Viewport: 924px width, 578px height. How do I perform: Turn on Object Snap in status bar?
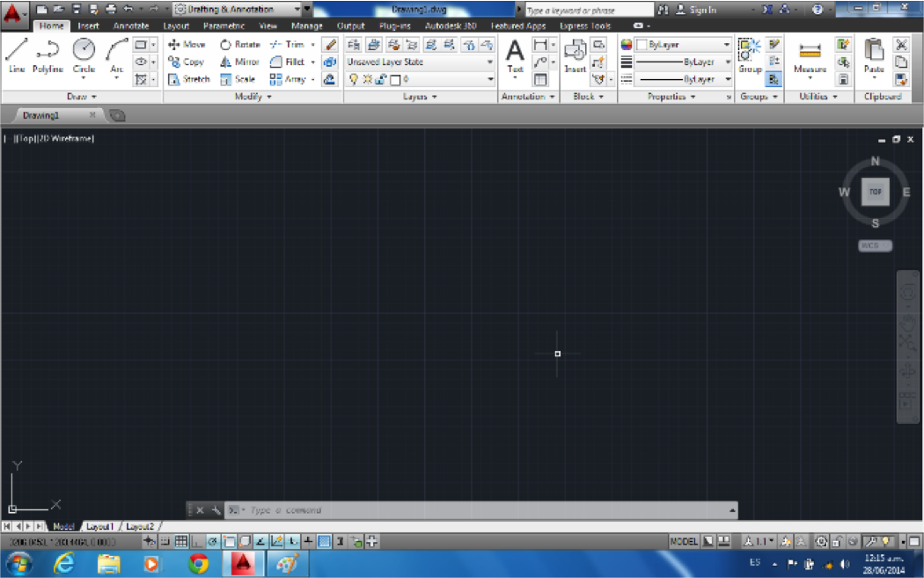pyautogui.click(x=227, y=540)
